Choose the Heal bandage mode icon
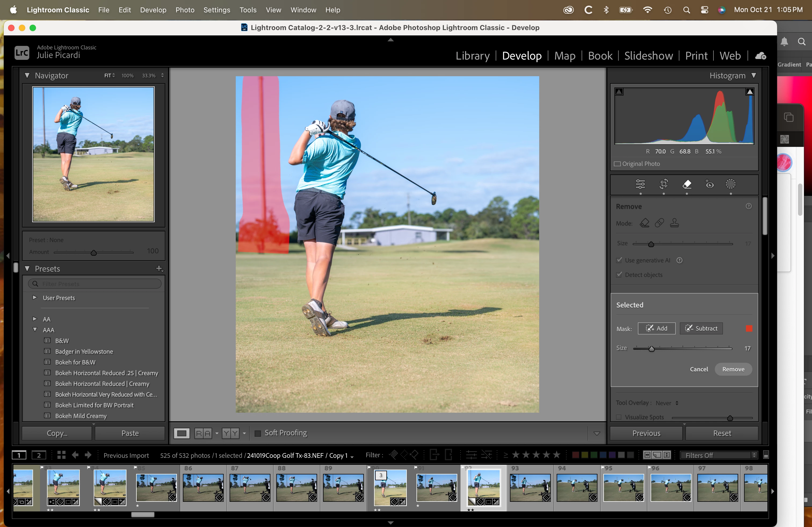The height and width of the screenshot is (527, 812). pos(659,223)
